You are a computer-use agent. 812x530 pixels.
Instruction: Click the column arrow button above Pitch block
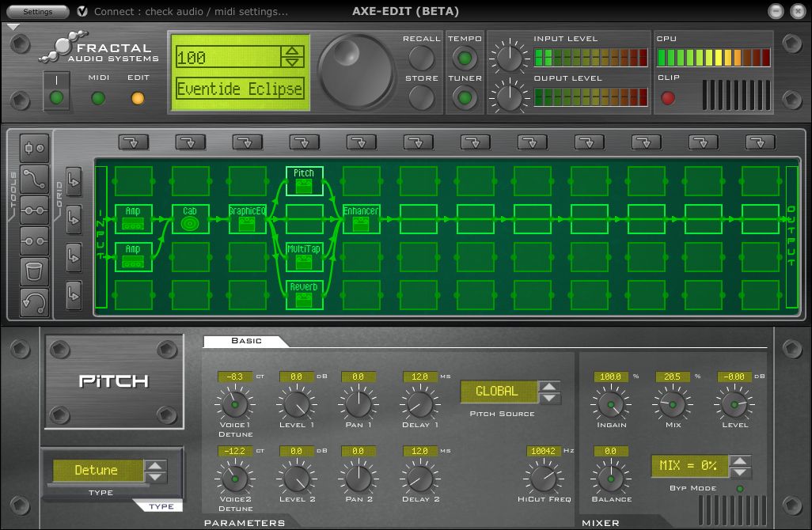[305, 142]
